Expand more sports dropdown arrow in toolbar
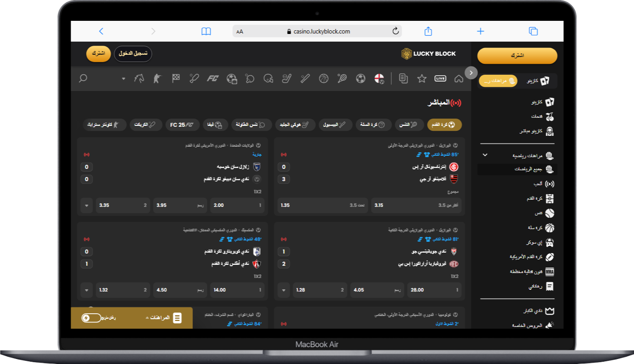The height and width of the screenshot is (364, 634). [124, 79]
